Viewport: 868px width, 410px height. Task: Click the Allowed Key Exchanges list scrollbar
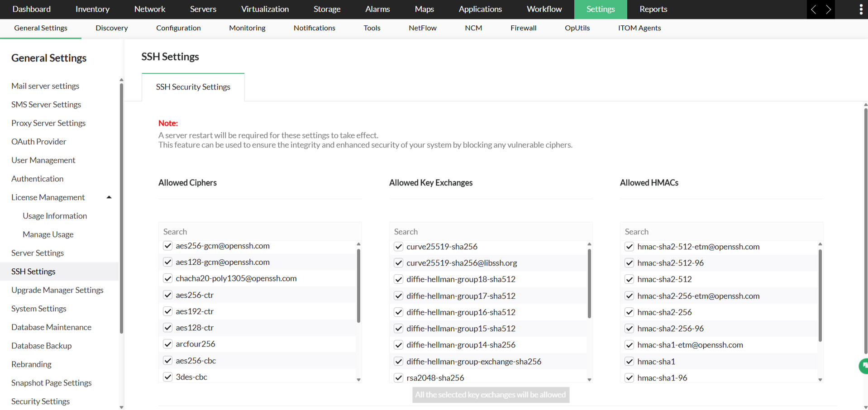[x=589, y=284]
